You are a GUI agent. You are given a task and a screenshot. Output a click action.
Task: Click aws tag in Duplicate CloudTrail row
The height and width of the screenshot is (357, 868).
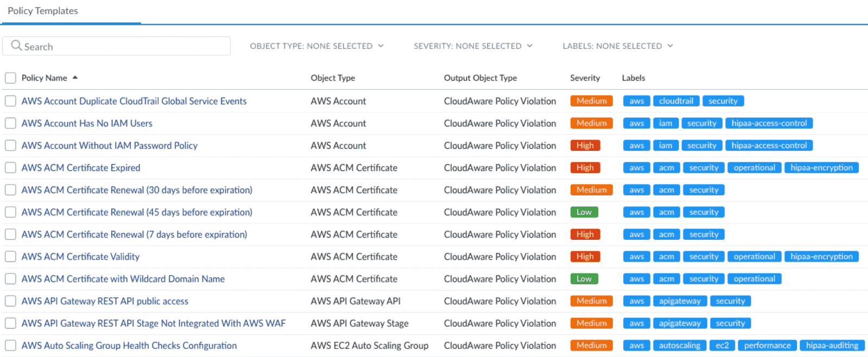coord(636,101)
